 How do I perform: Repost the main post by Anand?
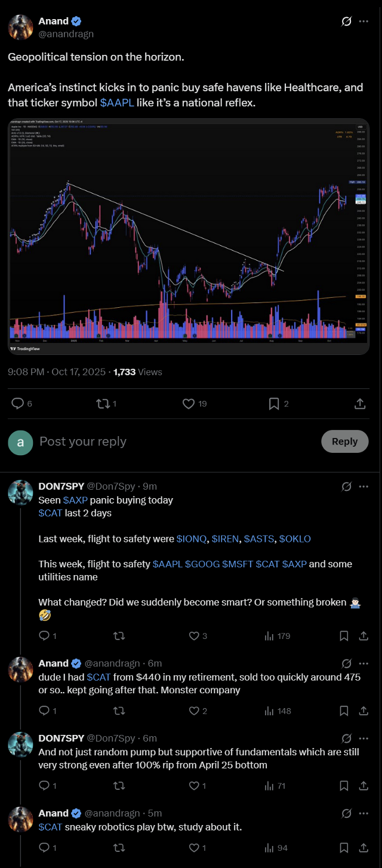click(103, 404)
